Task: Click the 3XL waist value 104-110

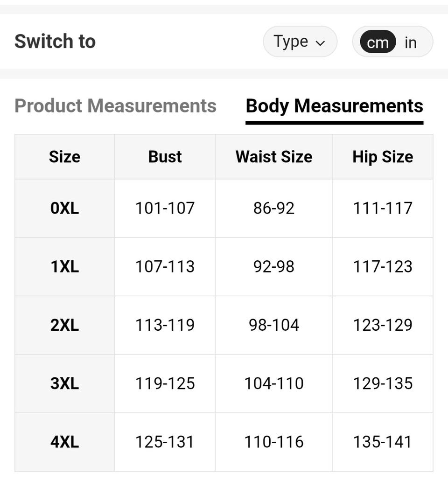Action: [274, 383]
